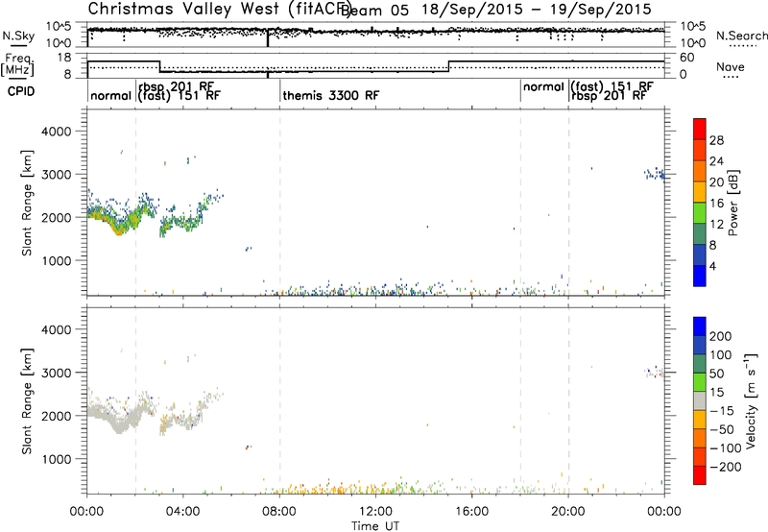Click the blue echo cluster near 3000 km in power panel
768x532 pixels.
coord(655,174)
